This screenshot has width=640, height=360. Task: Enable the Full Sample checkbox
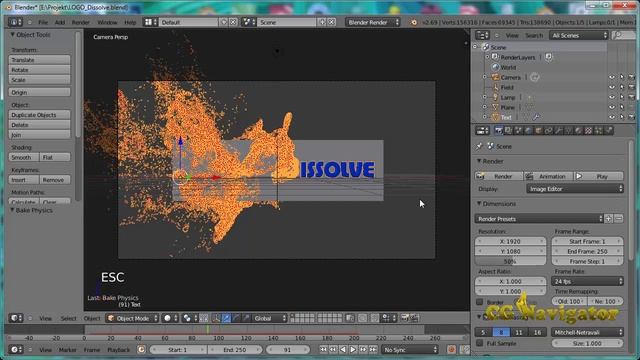pos(480,343)
